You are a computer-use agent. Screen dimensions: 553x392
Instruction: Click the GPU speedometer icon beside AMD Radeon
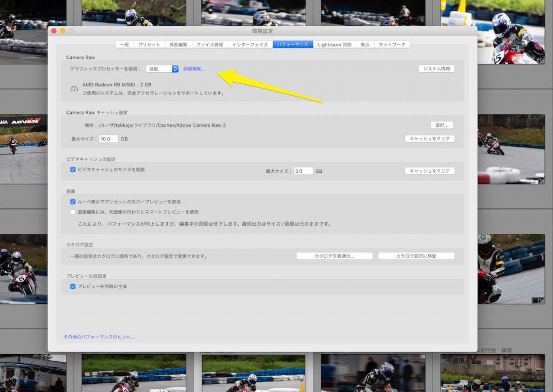(x=74, y=89)
